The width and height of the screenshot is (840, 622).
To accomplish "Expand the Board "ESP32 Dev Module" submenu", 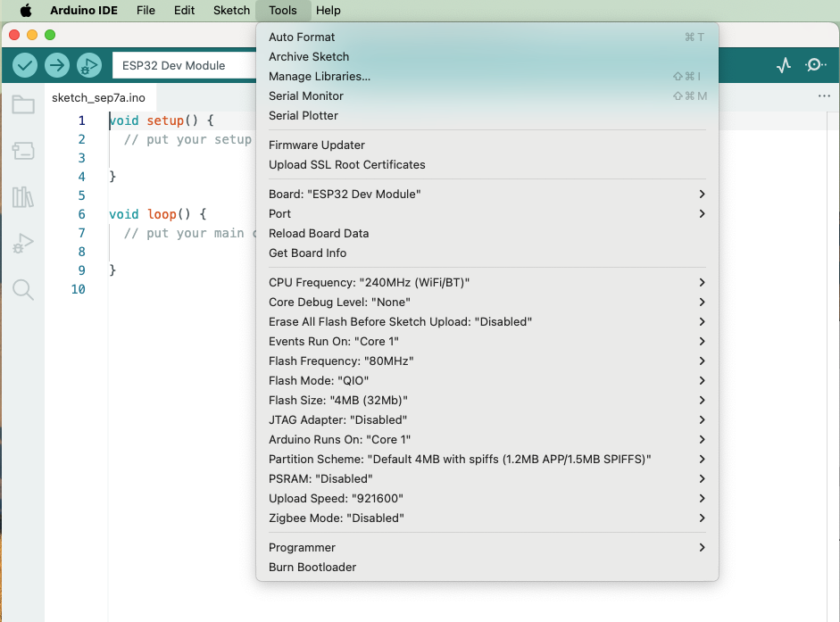I will click(487, 194).
